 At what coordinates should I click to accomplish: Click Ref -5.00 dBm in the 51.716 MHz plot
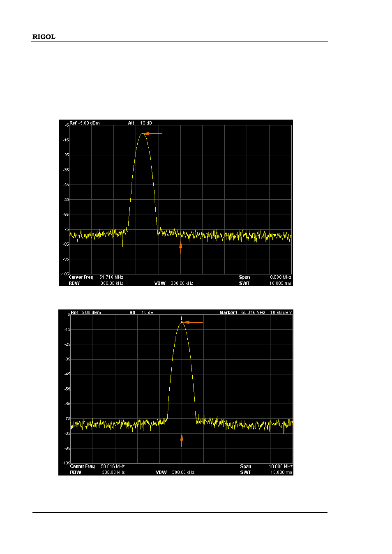(85, 123)
